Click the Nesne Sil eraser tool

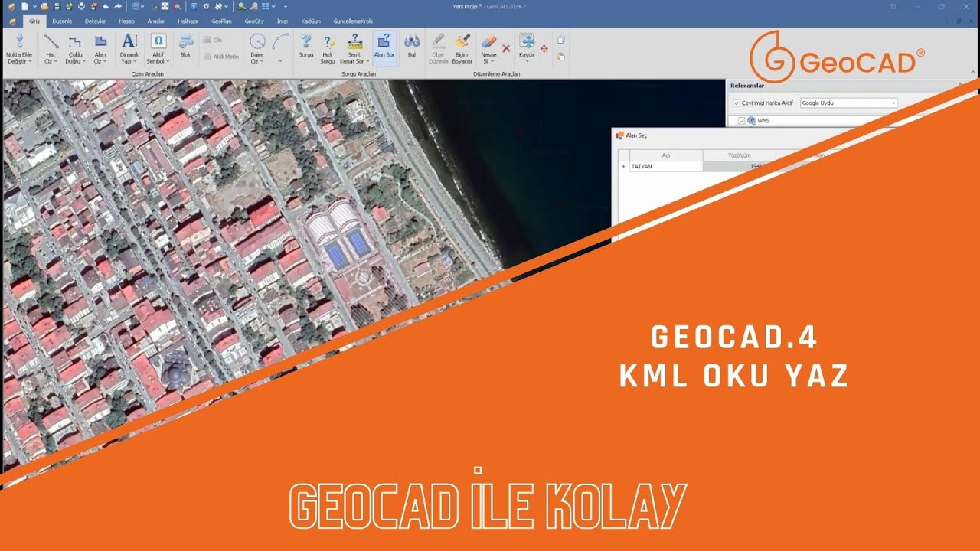(x=488, y=47)
